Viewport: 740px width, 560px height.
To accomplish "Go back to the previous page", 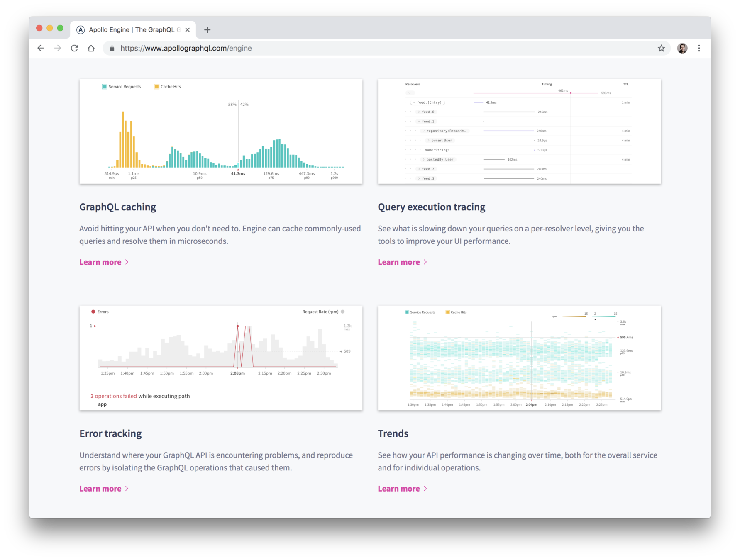I will click(x=41, y=48).
